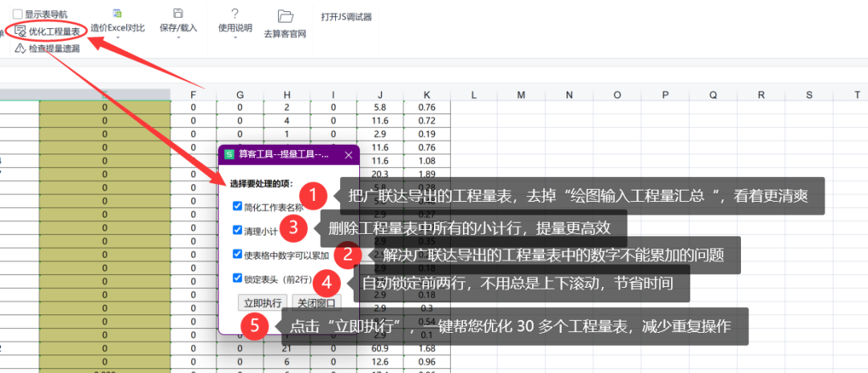Click the 检查提量遗漏 warning icon
868x373 pixels.
(x=20, y=49)
